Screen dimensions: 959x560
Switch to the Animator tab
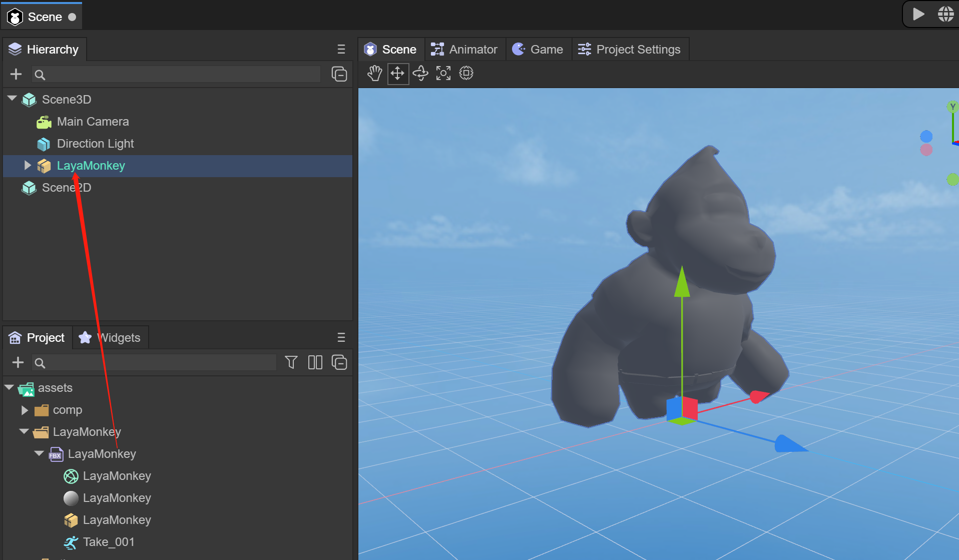coord(464,50)
